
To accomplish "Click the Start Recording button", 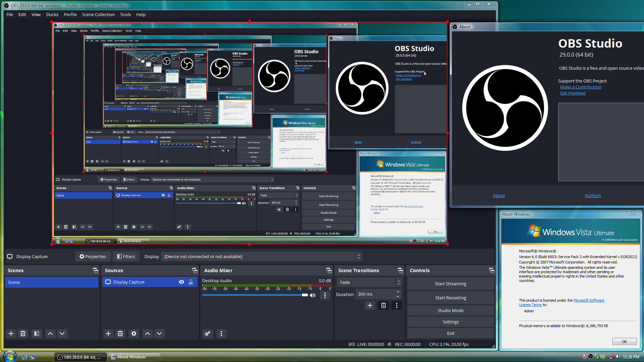I will (450, 298).
